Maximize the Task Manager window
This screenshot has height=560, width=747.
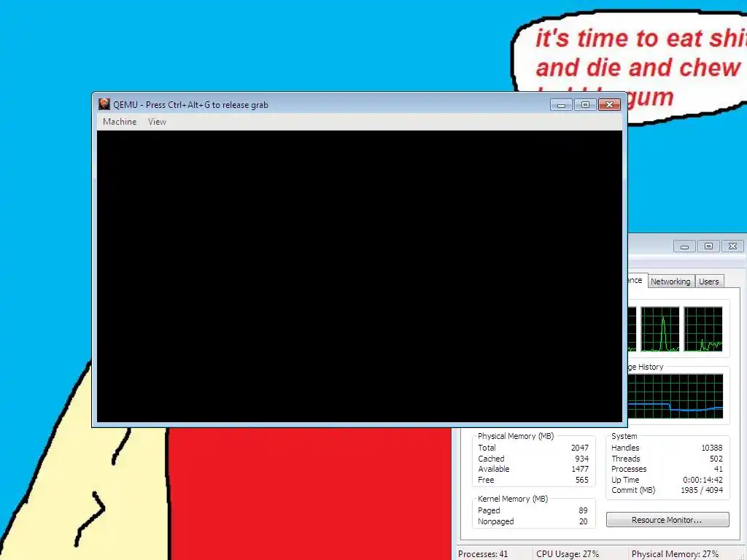click(x=709, y=246)
